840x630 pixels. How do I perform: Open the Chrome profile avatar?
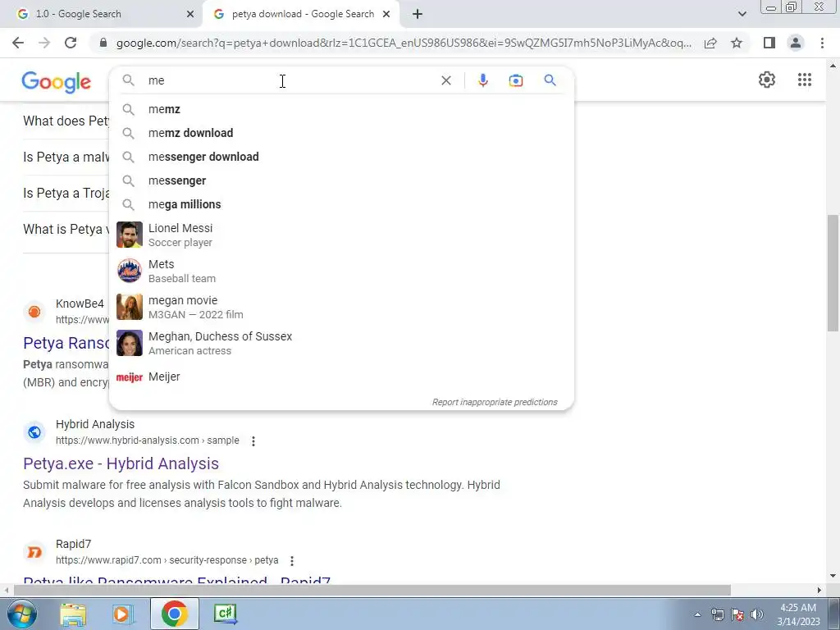click(796, 43)
